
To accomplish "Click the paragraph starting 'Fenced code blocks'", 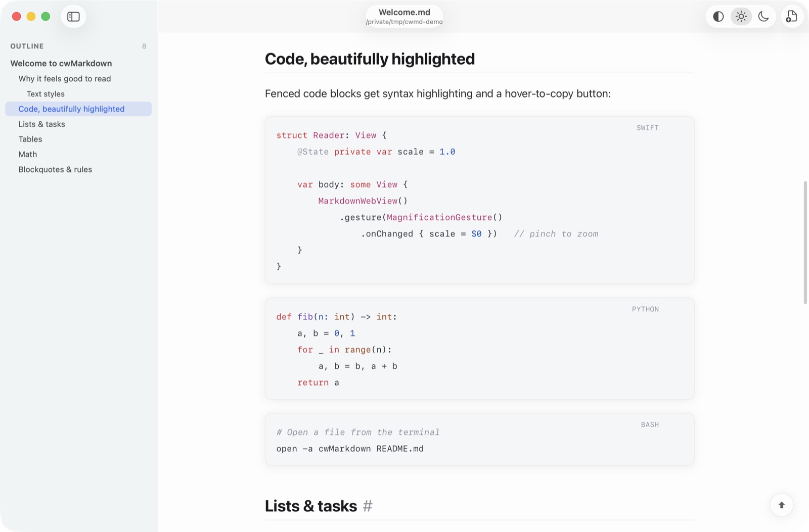I will [x=438, y=93].
